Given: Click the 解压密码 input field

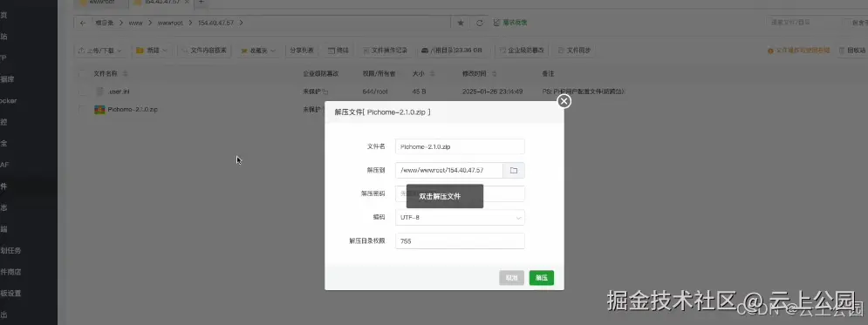Looking at the screenshot, I should click(x=460, y=194).
